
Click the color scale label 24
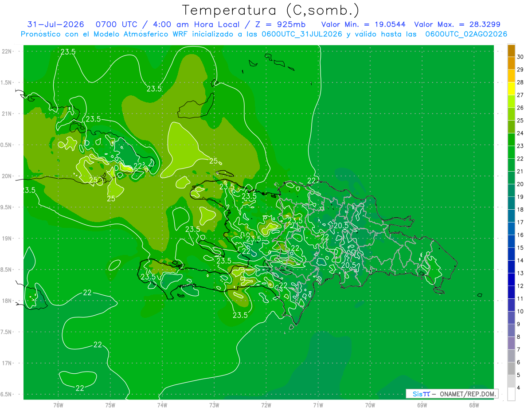(520, 133)
